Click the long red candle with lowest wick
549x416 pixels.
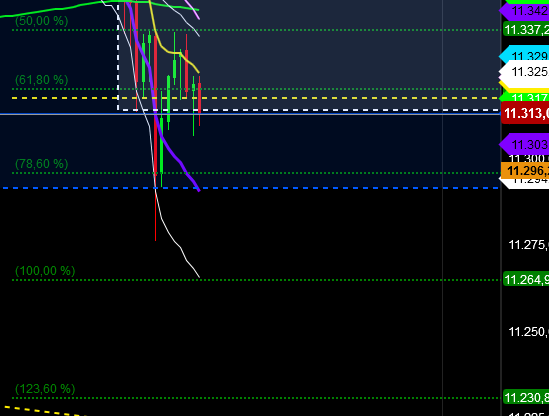(x=155, y=140)
